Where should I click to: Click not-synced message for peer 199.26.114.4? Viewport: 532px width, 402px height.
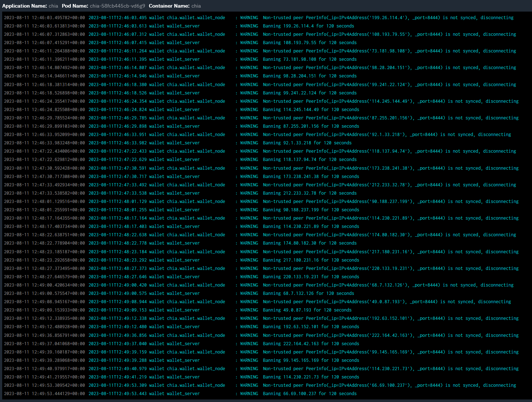point(388,18)
